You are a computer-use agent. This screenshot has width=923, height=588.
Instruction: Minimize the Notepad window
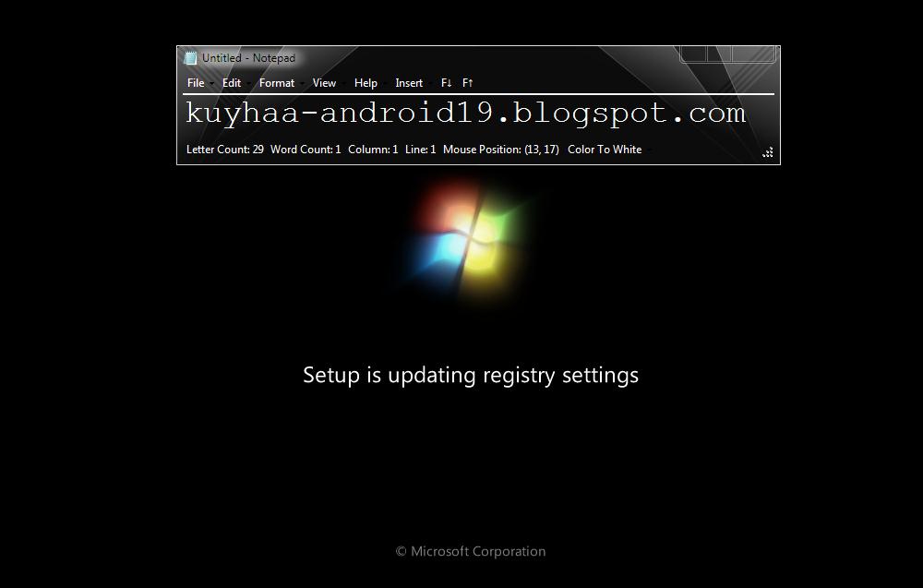tap(694, 54)
